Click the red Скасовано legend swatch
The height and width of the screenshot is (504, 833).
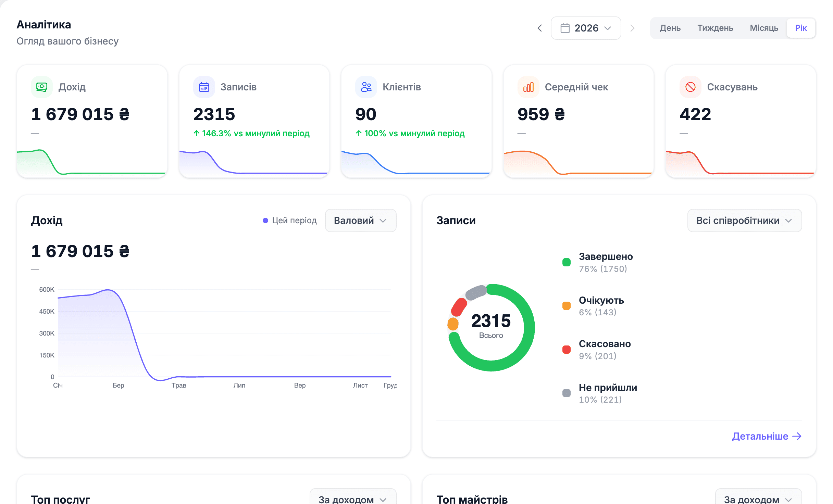click(567, 350)
